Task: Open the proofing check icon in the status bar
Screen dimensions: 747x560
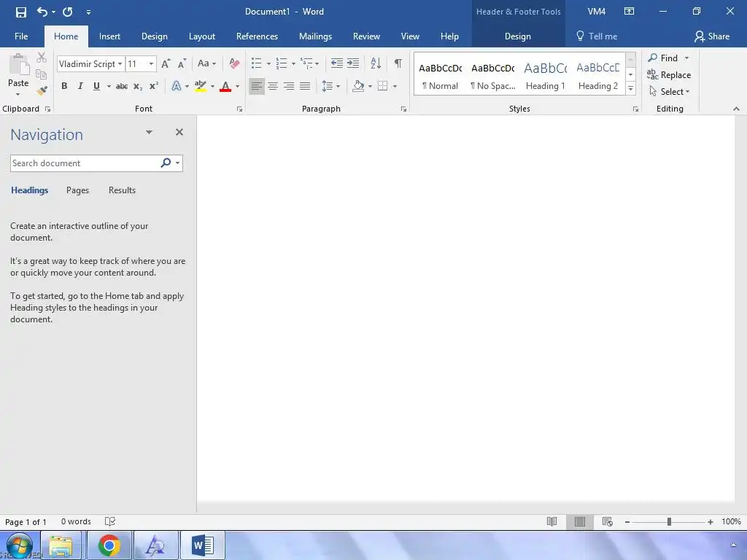Action: coord(110,521)
